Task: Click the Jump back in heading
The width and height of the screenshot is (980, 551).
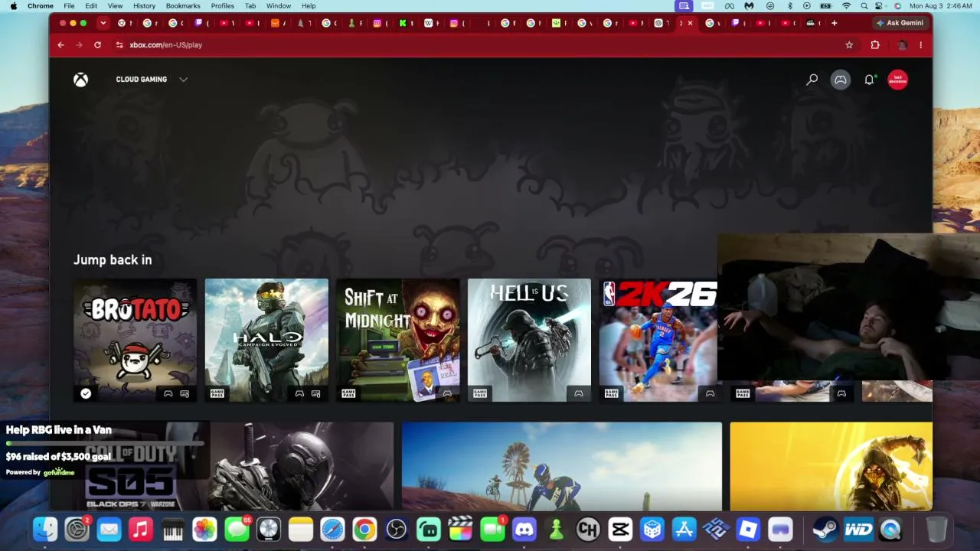Action: point(113,260)
